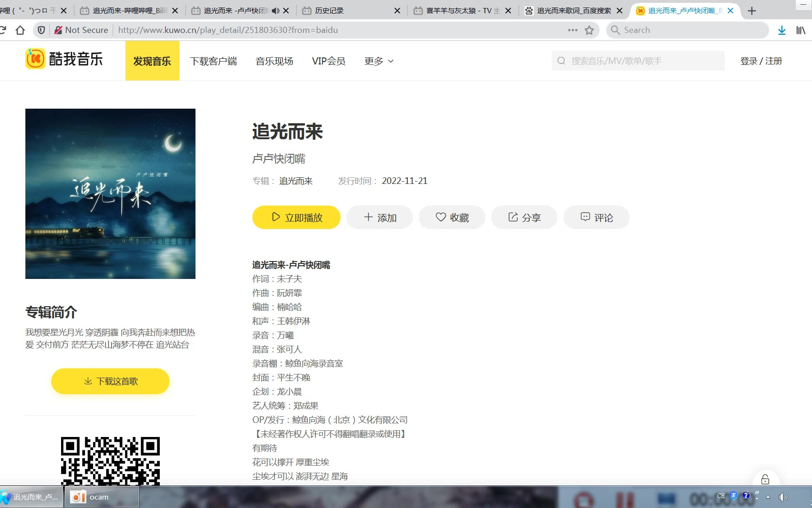The height and width of the screenshot is (508, 812).
Task: Reload the page with the refresh icon
Action: pyautogui.click(x=3, y=30)
